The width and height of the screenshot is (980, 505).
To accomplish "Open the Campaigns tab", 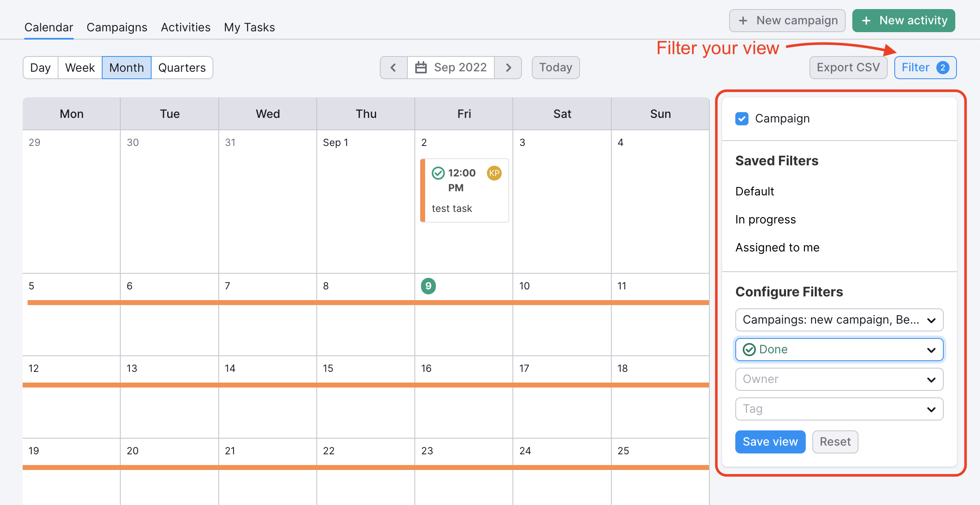I will point(117,27).
